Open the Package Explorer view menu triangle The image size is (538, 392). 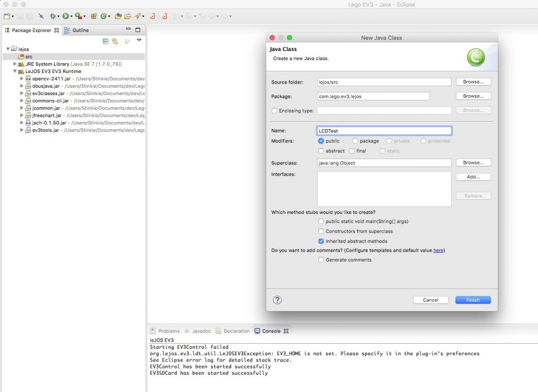pos(139,40)
